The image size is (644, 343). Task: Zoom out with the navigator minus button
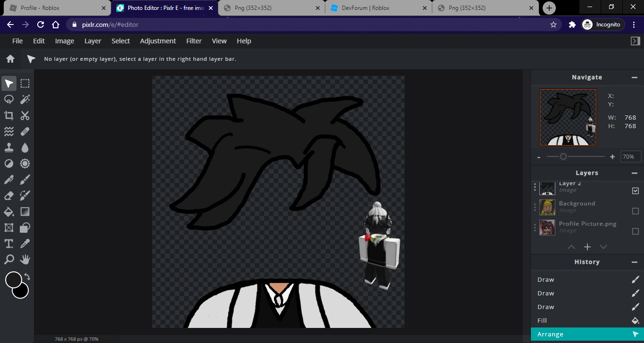pyautogui.click(x=539, y=157)
